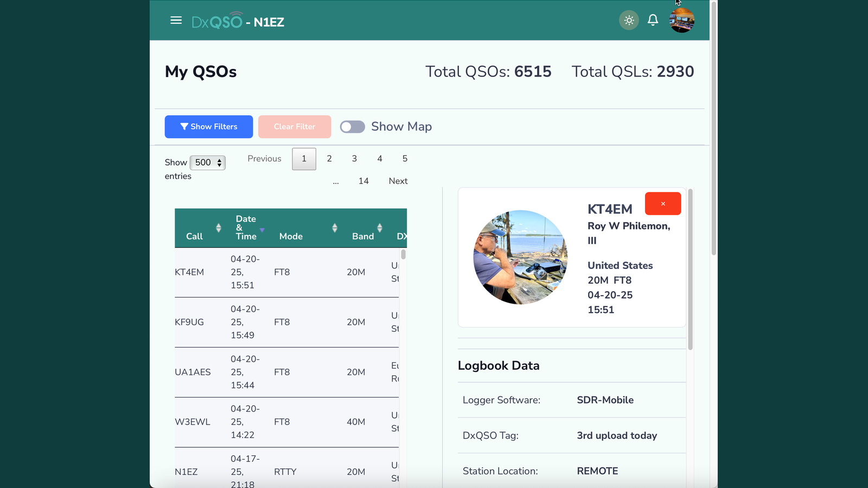Sort by Band column arrows
Screen dimensions: 868x488
click(380, 228)
